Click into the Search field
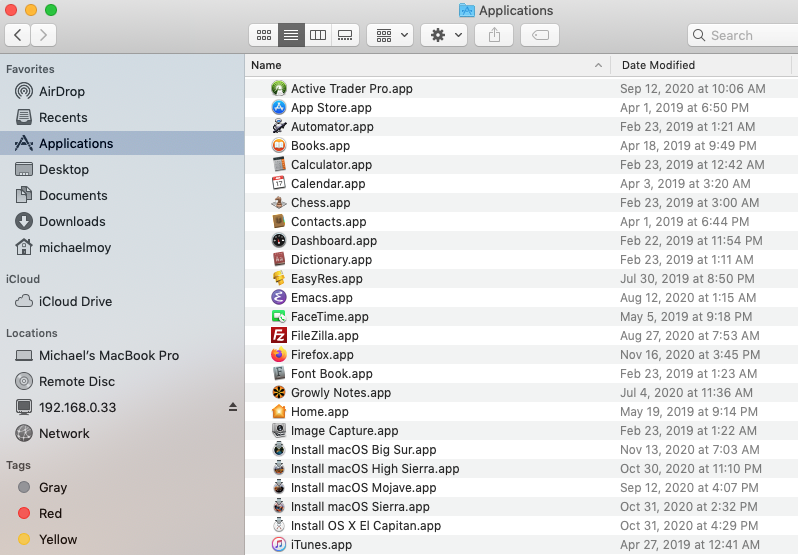 [x=743, y=35]
